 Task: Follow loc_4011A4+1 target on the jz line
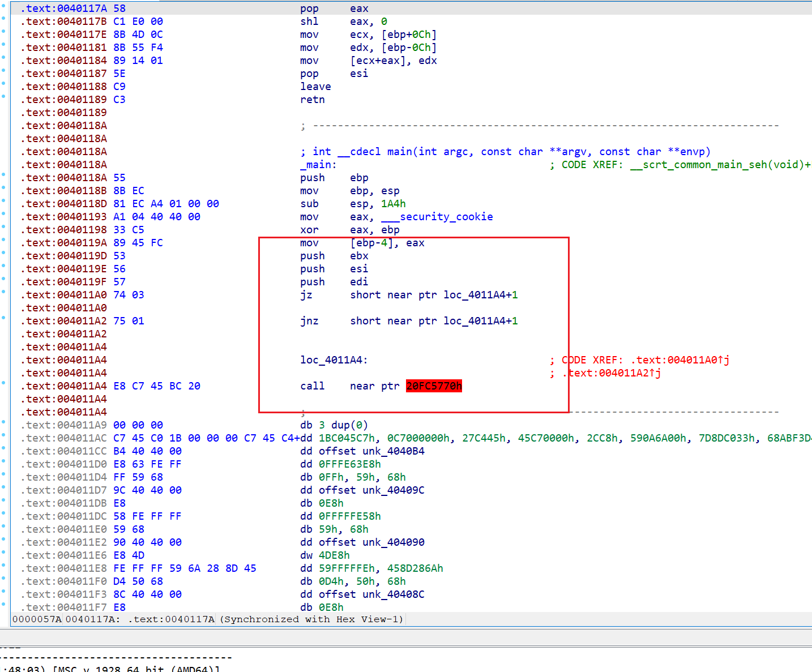481,295
